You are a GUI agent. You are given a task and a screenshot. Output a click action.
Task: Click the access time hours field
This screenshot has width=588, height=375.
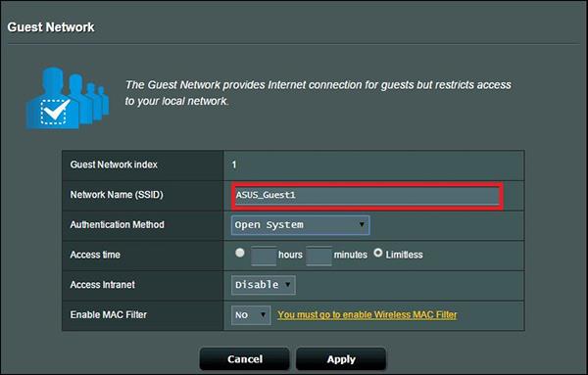(264, 256)
